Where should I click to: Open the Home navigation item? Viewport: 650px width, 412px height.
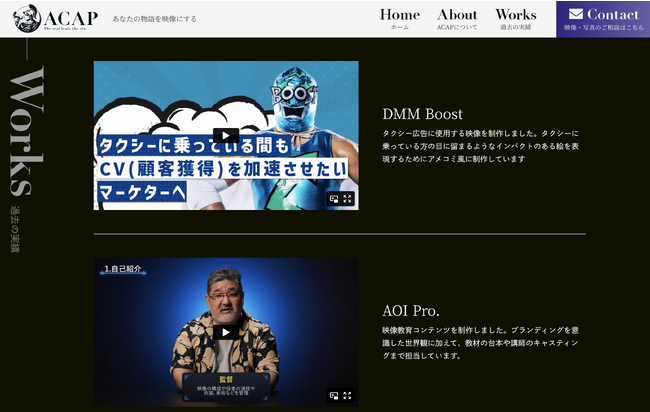coord(400,19)
